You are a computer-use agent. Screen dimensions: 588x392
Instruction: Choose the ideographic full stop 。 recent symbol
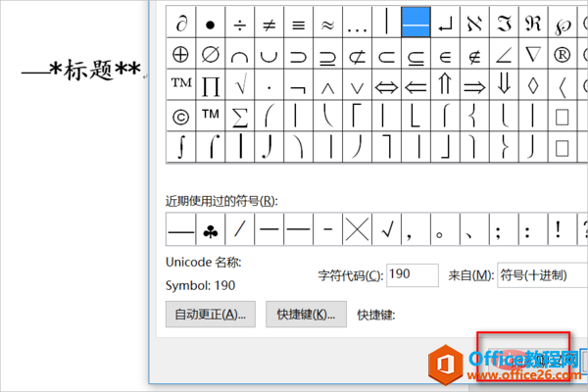tap(445, 229)
